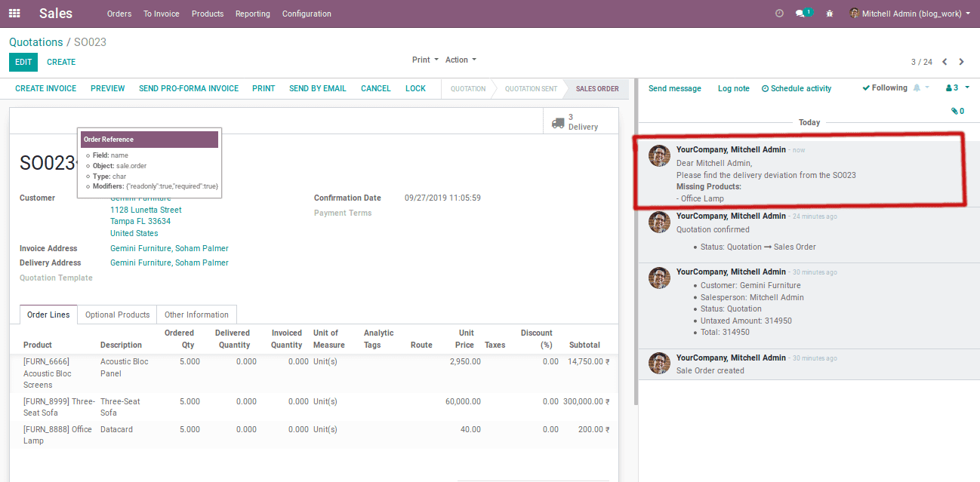Screen dimensions: 980x482
Task: Switch to the Order Lines tab
Action: [x=48, y=315]
